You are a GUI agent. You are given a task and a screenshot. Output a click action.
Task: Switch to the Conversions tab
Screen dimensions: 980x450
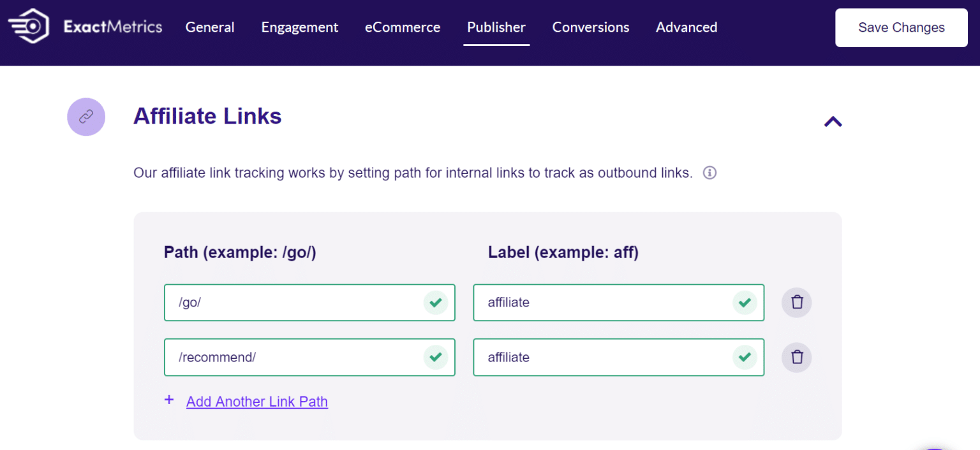click(590, 27)
